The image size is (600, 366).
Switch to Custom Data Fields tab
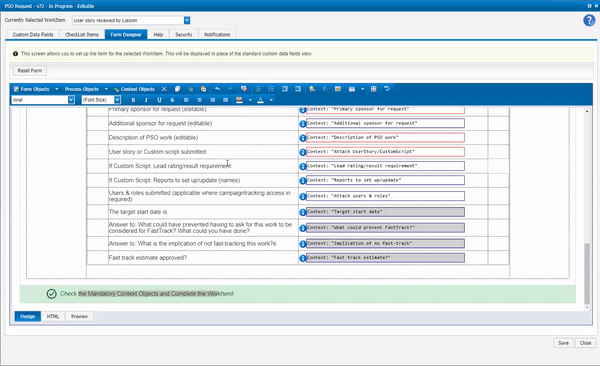(33, 34)
